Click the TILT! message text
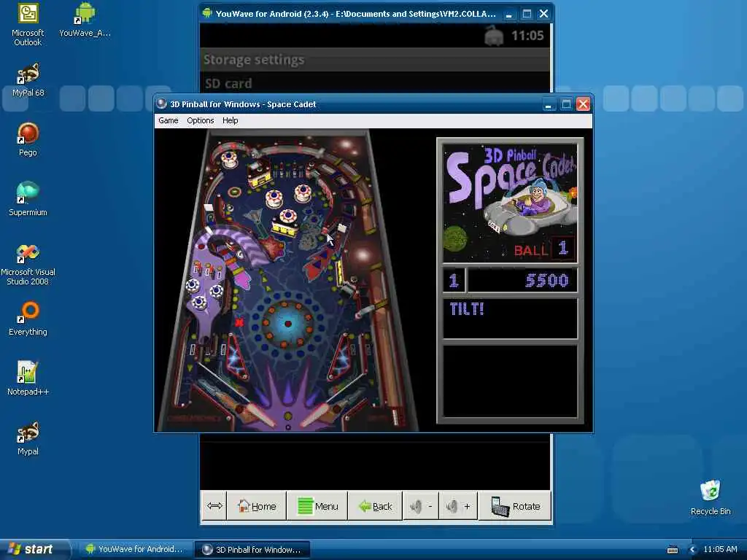747x560 pixels. (x=467, y=309)
